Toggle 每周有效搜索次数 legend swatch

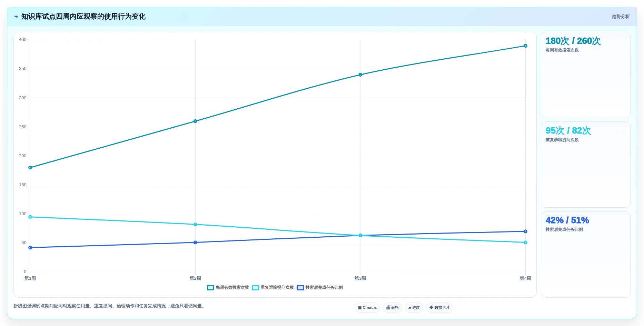(x=210, y=288)
